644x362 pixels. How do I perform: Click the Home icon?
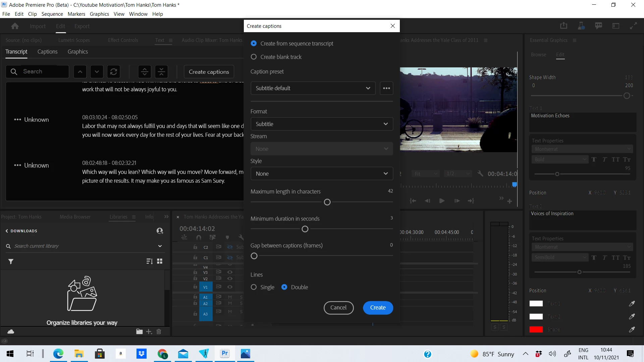[x=15, y=26]
